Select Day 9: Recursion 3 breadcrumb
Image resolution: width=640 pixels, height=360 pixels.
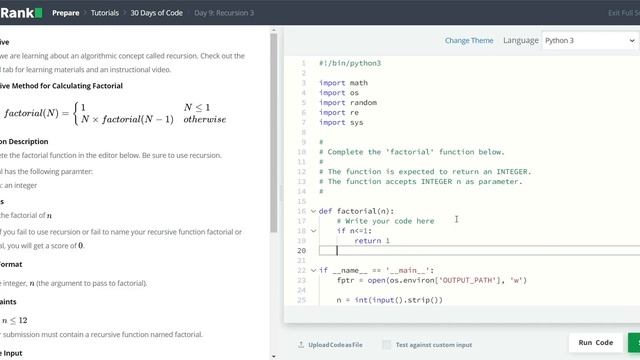(x=224, y=13)
